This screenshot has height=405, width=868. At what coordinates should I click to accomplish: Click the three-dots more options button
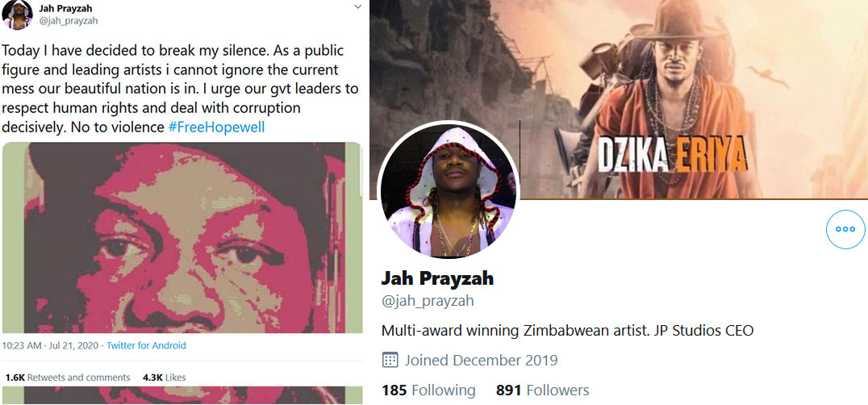(845, 229)
